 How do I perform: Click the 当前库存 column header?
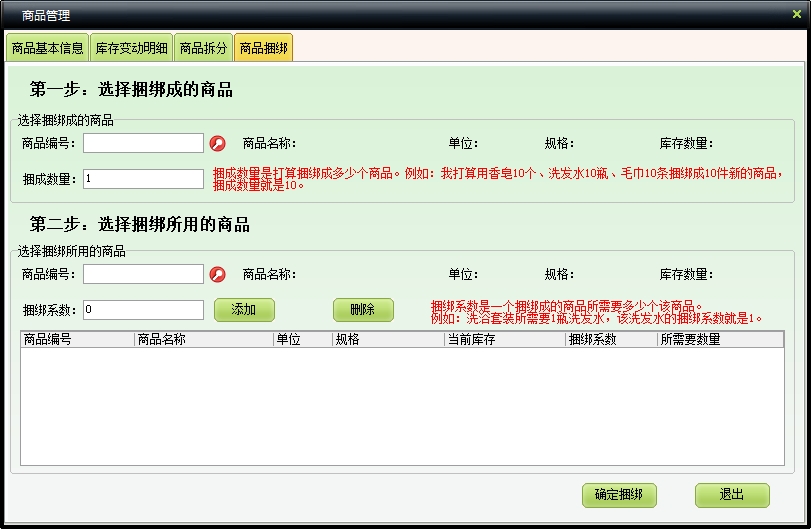[x=504, y=340]
